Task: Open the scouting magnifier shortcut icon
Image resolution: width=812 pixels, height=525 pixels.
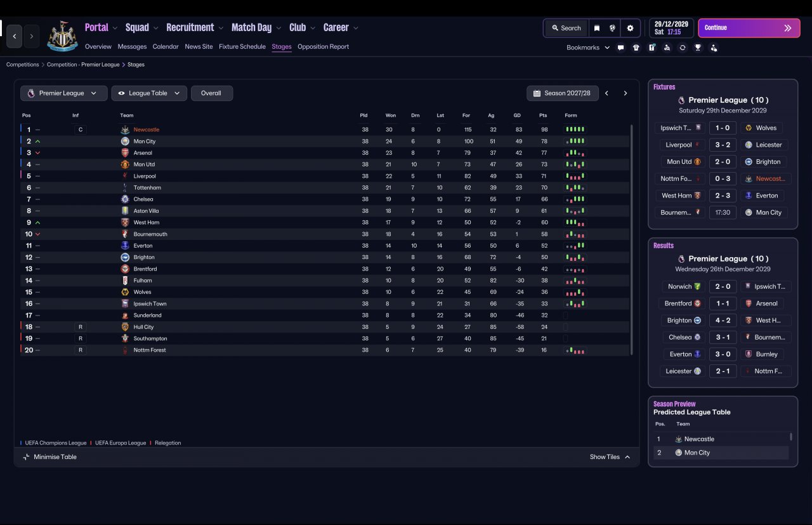Action: pyautogui.click(x=667, y=48)
